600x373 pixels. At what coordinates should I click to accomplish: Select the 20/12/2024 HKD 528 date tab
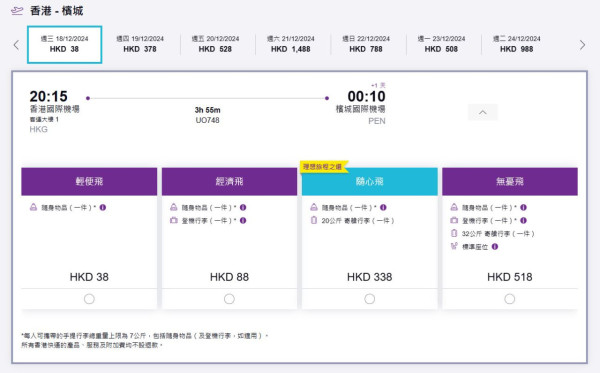pos(215,44)
